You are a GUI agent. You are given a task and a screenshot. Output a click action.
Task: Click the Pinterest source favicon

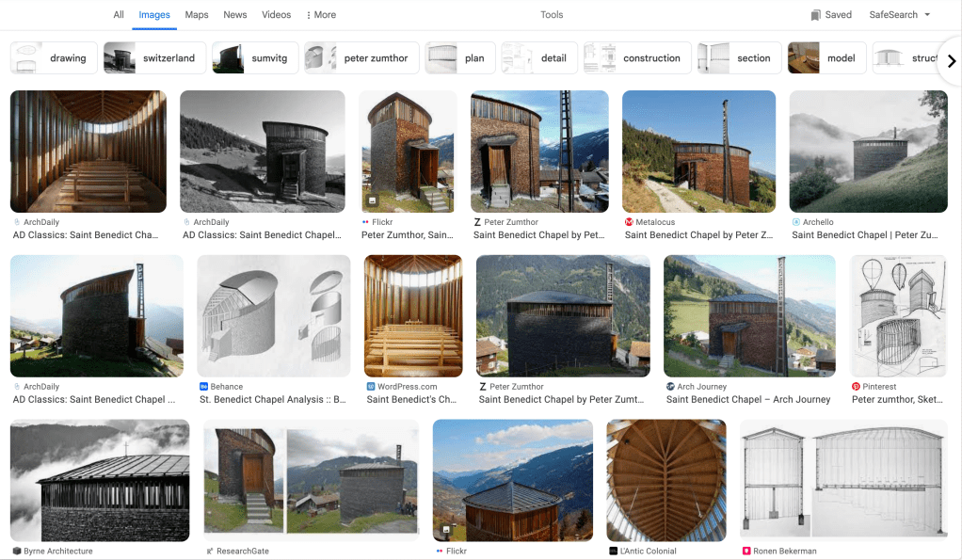856,387
